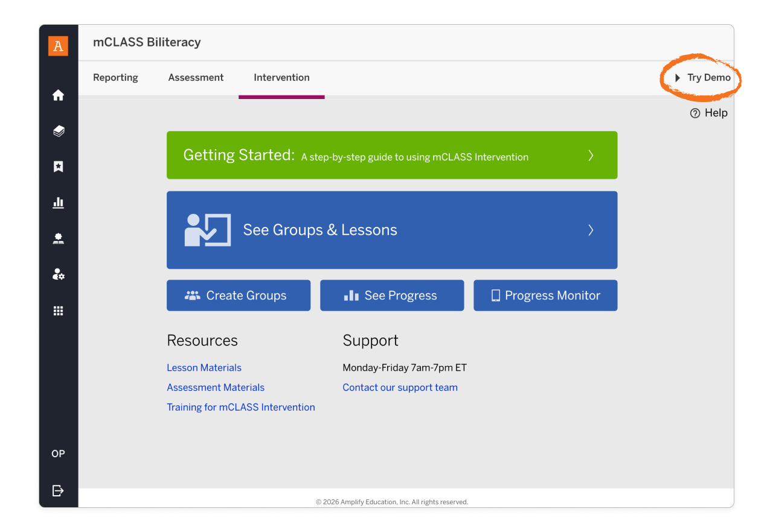
Task: Click the Monday-Friday 7am-7pm ET text
Action: [x=405, y=368]
